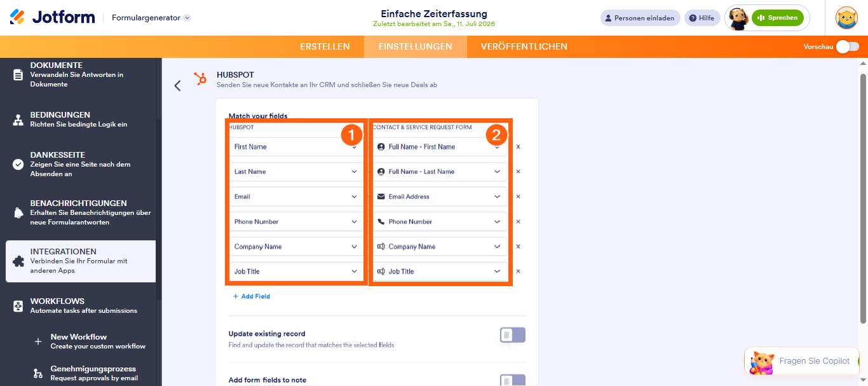
Task: Click the Copilot cat icon
Action: point(761,362)
